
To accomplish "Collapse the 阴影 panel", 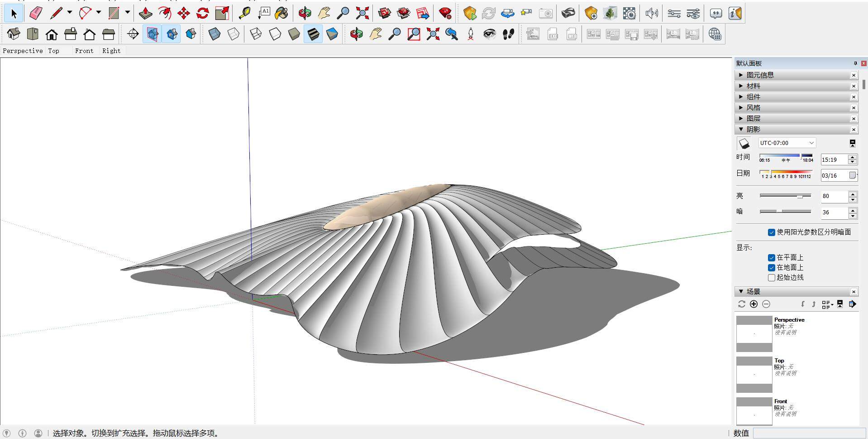I will 796,129.
